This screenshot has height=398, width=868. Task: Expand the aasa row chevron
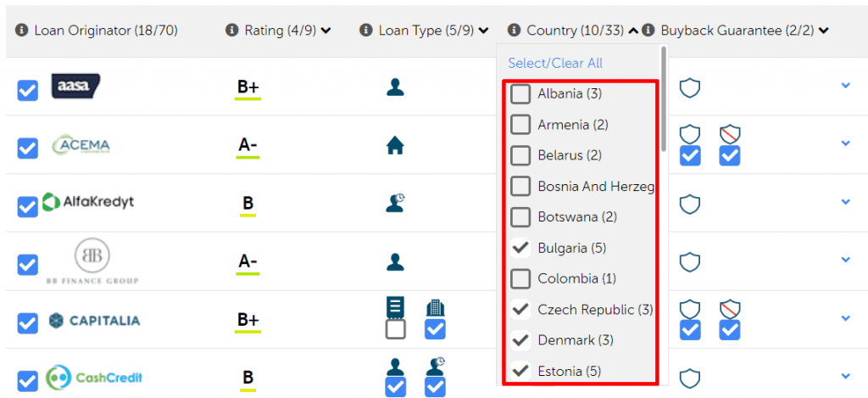[x=845, y=86]
